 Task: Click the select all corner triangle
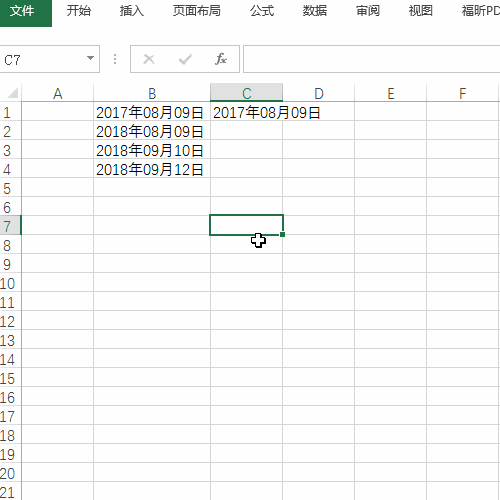pyautogui.click(x=13, y=93)
